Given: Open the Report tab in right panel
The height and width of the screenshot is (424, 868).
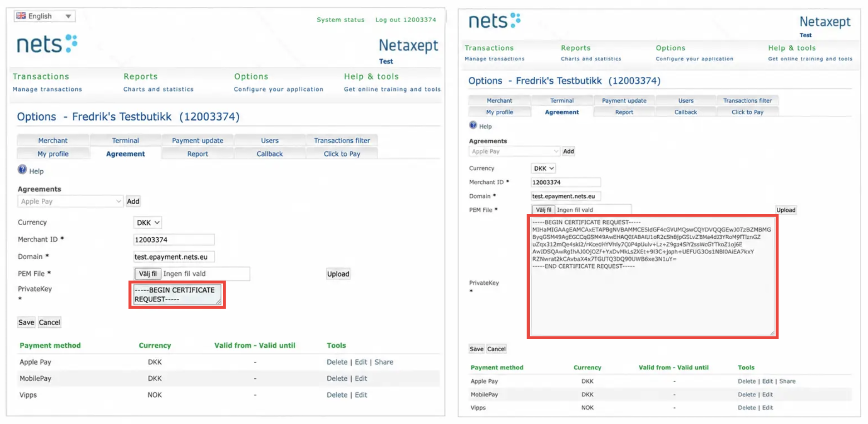Looking at the screenshot, I should pyautogui.click(x=624, y=112).
